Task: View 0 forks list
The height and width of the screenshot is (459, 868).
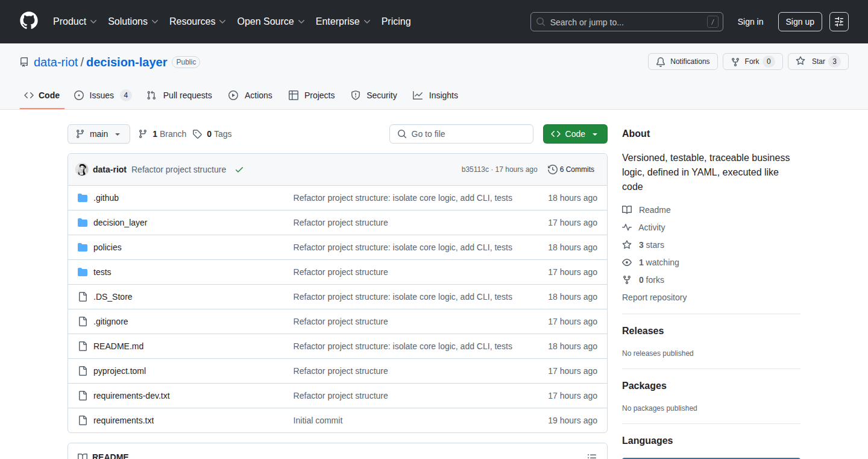Action: pos(643,280)
